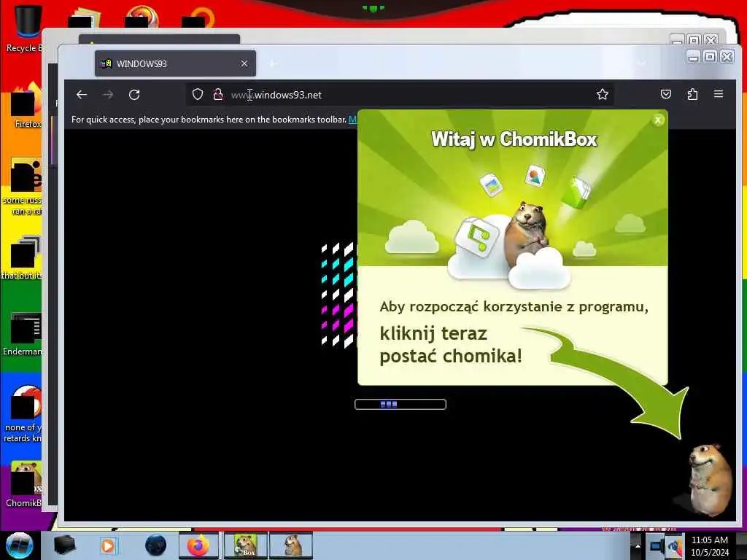Click the tray icon next to the clock
The image size is (747, 560).
(675, 546)
